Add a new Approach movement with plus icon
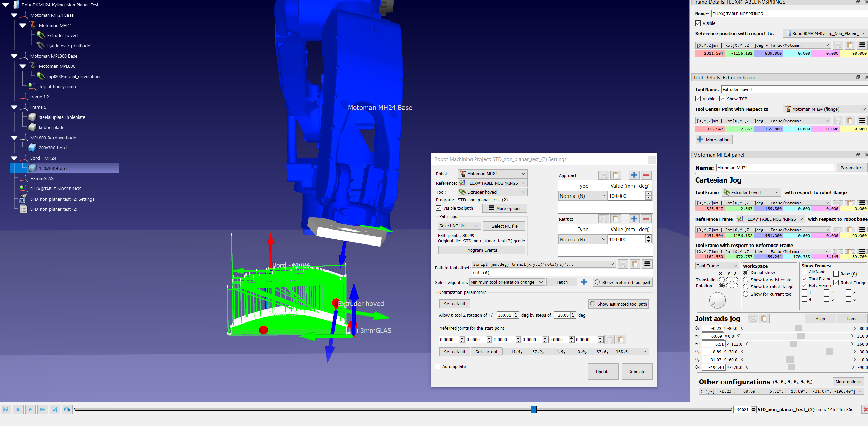868x426 pixels. (634, 175)
